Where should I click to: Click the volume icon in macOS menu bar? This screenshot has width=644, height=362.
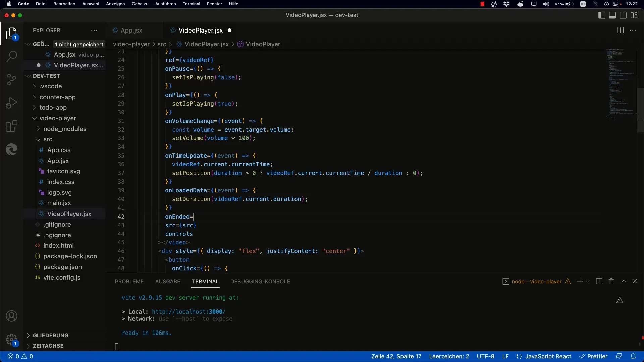[546, 4]
